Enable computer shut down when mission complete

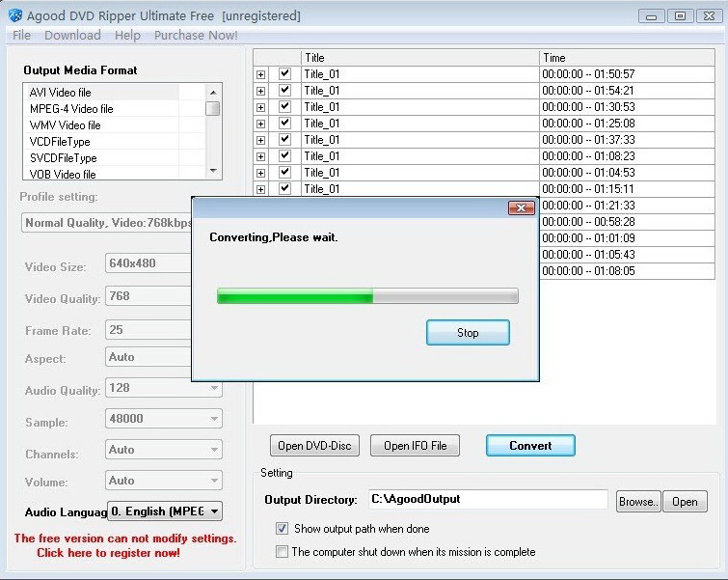pos(282,552)
